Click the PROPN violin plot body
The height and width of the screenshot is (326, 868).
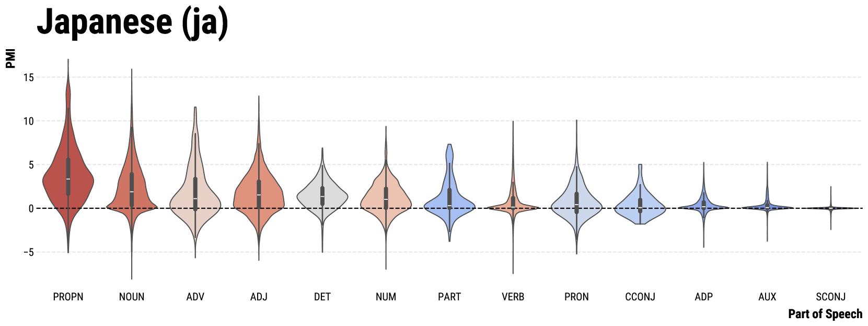[57, 181]
